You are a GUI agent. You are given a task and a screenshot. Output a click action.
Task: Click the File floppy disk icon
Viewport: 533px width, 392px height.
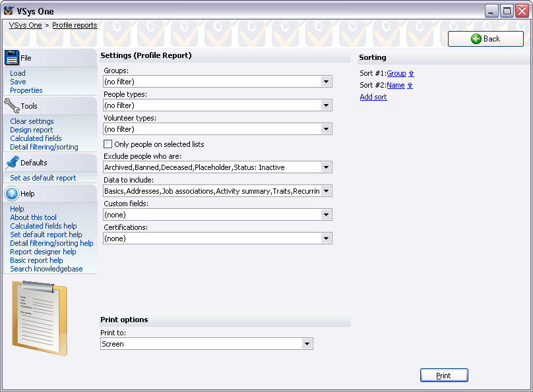click(x=12, y=57)
